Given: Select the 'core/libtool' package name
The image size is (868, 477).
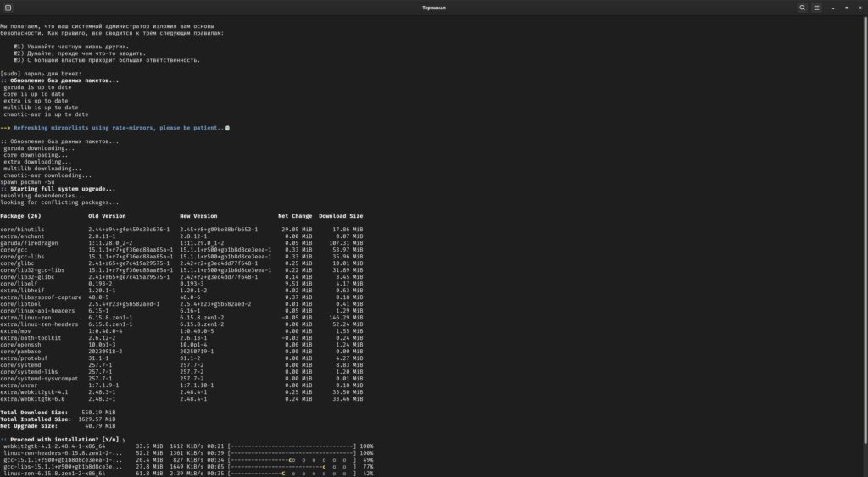Looking at the screenshot, I should point(20,304).
